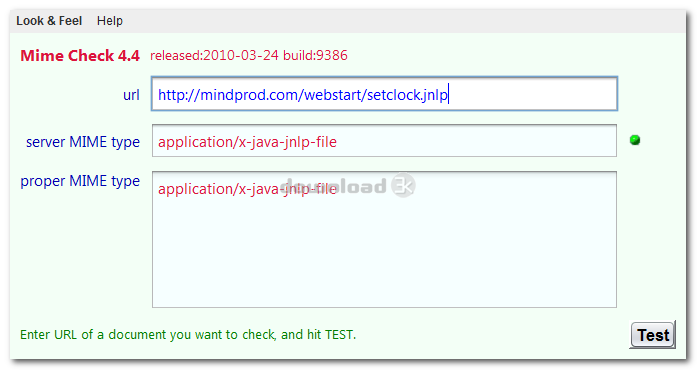Click the proper MIME type result text
697x370 pixels.
(x=247, y=189)
